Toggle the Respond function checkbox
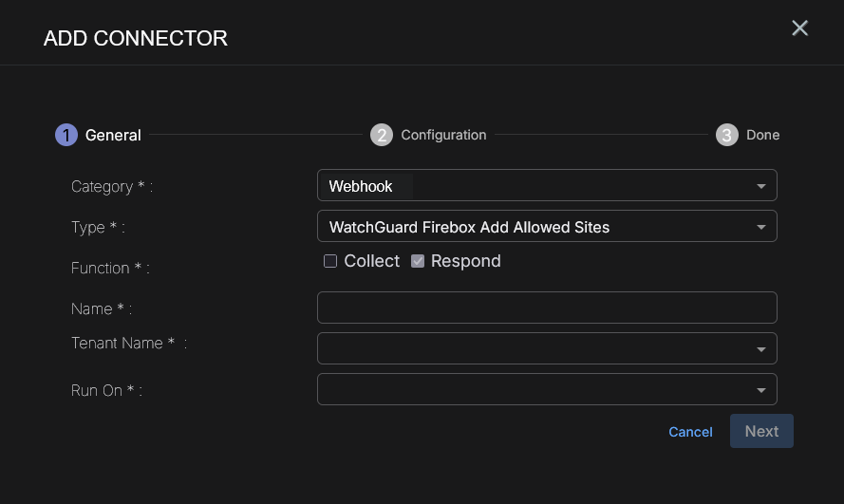Viewport: 844px width, 504px height. [418, 261]
